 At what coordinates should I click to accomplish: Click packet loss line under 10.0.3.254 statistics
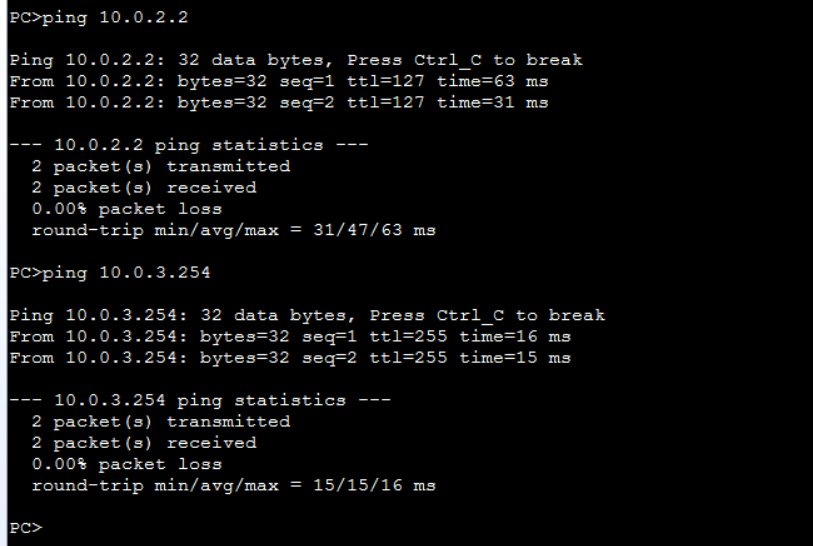(x=126, y=464)
